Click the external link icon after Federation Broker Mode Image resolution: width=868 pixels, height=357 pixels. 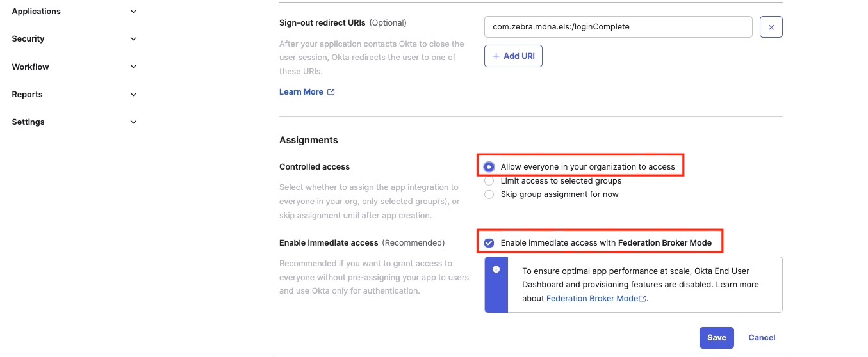tap(643, 299)
